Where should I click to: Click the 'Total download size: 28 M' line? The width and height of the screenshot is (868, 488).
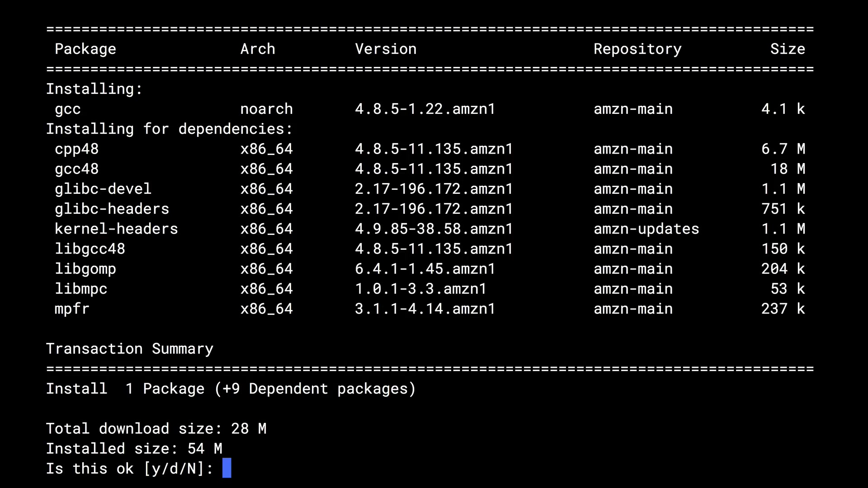(x=156, y=428)
